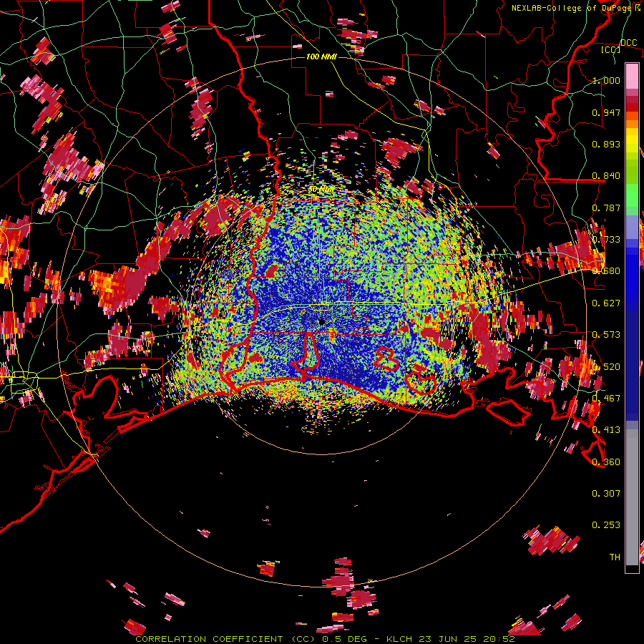Select the 0.413 scale value
Viewport: 644px width, 644px height.
coord(606,430)
